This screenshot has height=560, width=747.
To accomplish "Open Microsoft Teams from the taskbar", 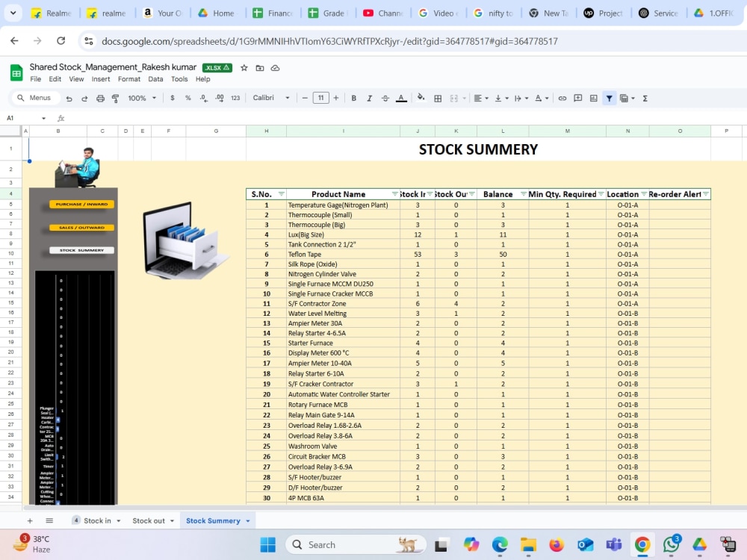I will (614, 545).
